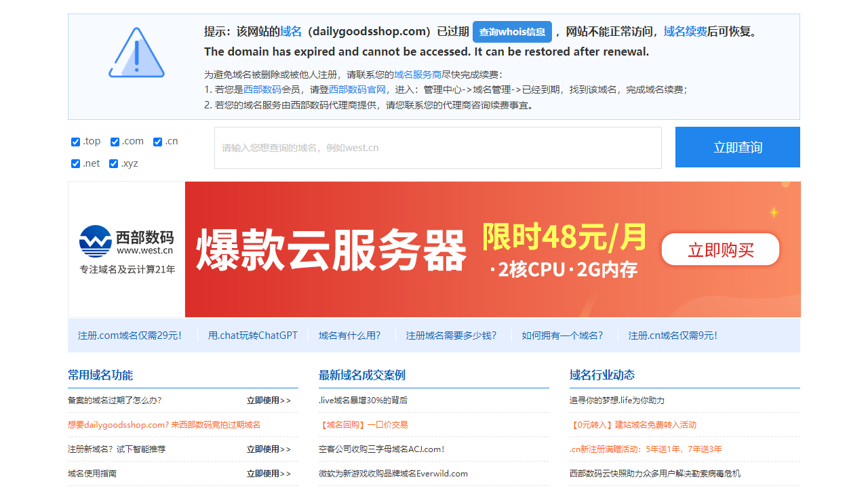The height and width of the screenshot is (488, 868).
Task: Open 注册域名需要多少钱? link
Action: (451, 335)
